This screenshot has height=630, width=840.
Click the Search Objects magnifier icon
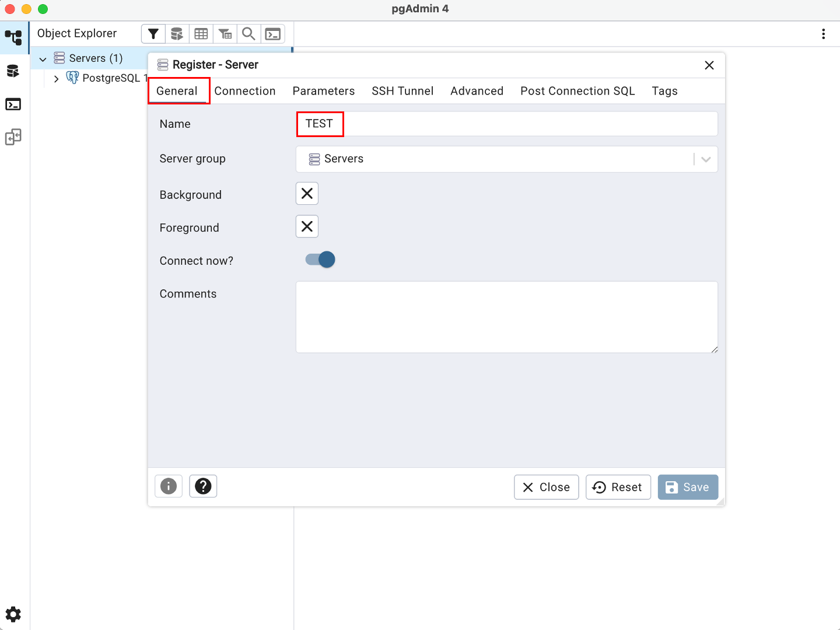coord(249,34)
